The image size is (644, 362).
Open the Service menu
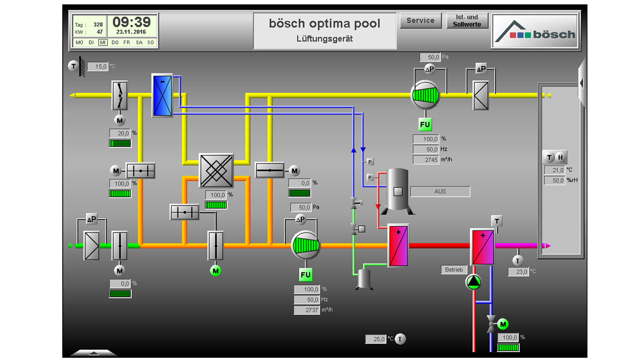point(420,21)
